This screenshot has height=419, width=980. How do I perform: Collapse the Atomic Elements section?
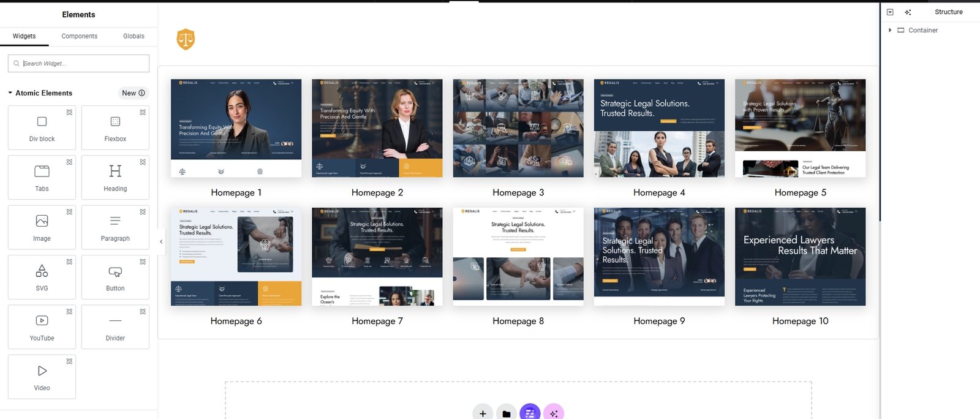coord(10,93)
